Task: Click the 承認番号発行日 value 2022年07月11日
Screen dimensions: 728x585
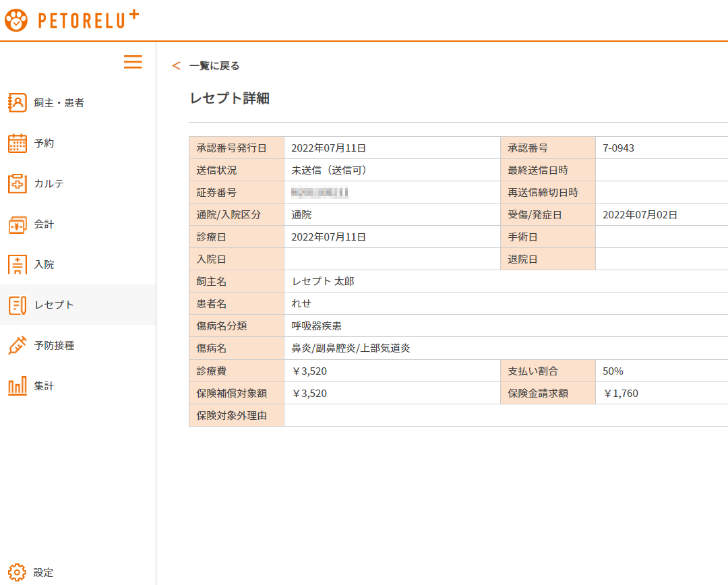Action: tap(329, 148)
